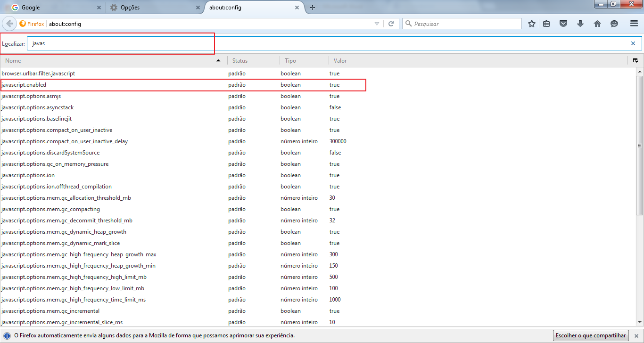Select browser.urlbar.filter.javascript row
The image size is (644, 343).
click(318, 73)
